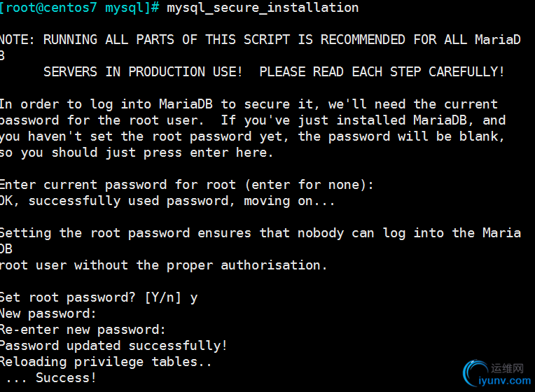Click "so you should just press enter here." line
Image resolution: width=535 pixels, height=392 pixels.
(137, 153)
